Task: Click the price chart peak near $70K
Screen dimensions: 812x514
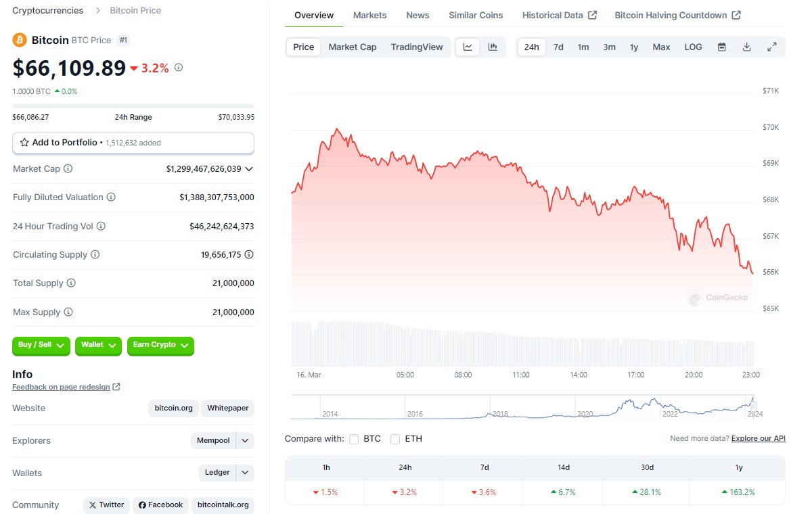Action: tap(336, 129)
